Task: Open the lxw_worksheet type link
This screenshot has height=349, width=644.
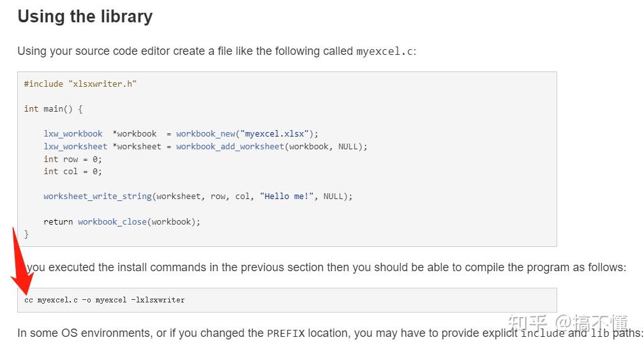Action: click(x=75, y=147)
